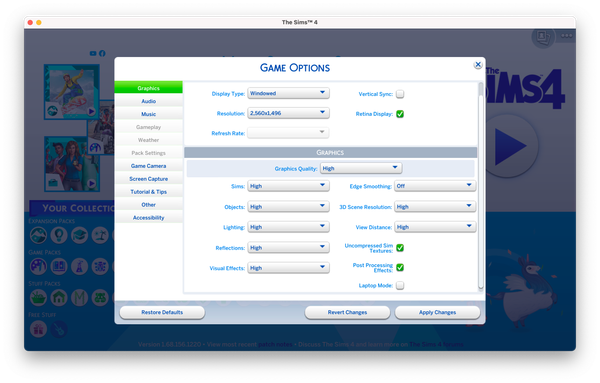Toggle the Laptop Mode checkbox
The width and height of the screenshot is (600, 383).
[x=400, y=285]
